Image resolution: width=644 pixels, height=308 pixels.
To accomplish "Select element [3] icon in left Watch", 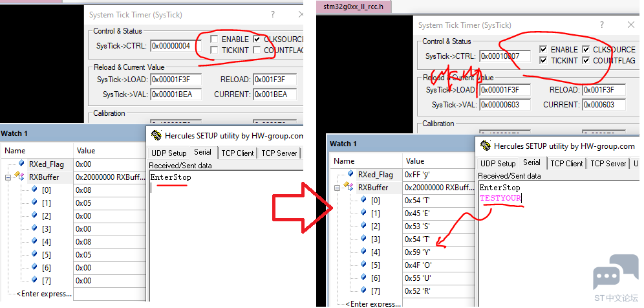I will pyautogui.click(x=34, y=228).
